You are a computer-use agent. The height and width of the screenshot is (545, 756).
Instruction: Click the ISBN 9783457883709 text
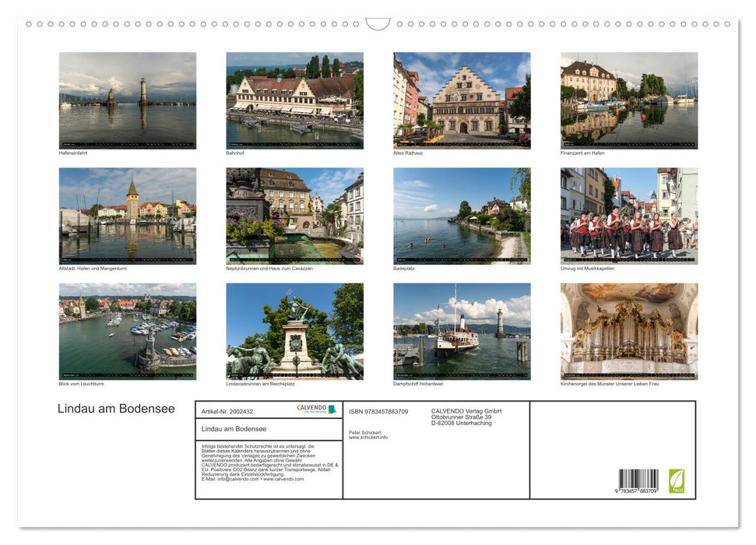(x=379, y=411)
